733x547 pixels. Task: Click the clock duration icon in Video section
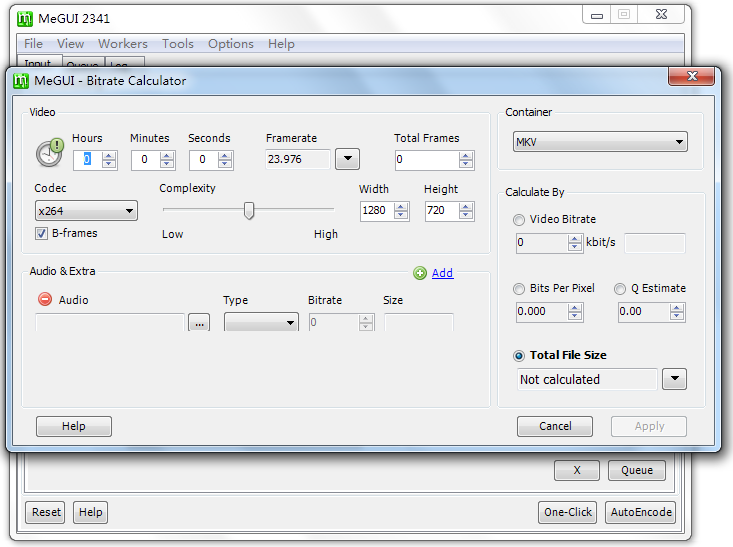(x=50, y=152)
